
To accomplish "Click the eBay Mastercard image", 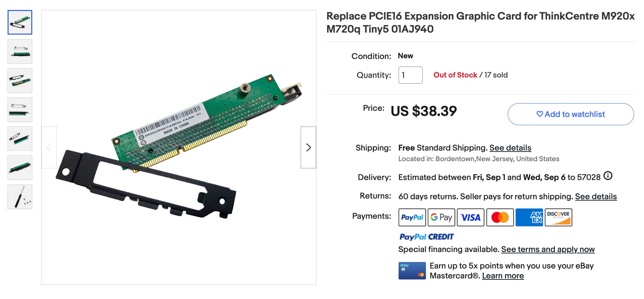I will pos(412,271).
